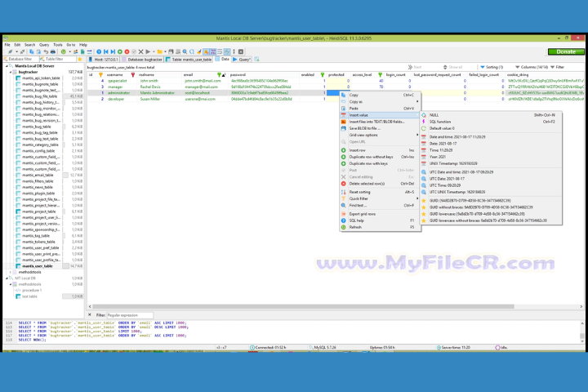
Task: Switch to the Data tab
Action: [x=222, y=60]
